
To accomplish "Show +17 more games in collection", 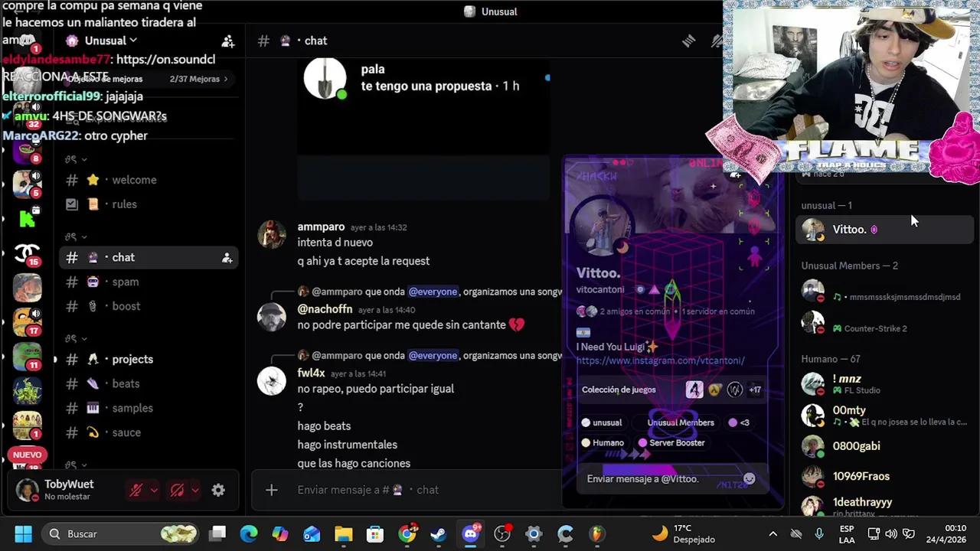I will coord(755,390).
